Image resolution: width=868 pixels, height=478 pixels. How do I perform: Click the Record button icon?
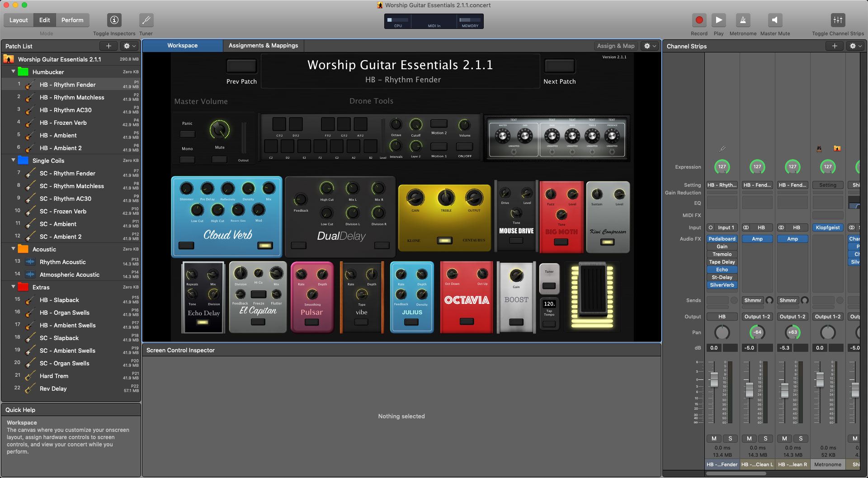pyautogui.click(x=699, y=20)
